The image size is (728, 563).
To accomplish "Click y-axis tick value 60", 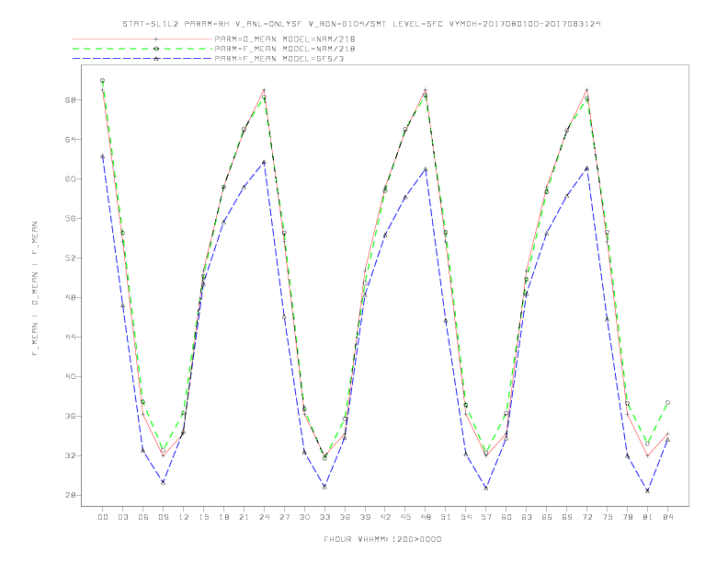I will tap(70, 178).
